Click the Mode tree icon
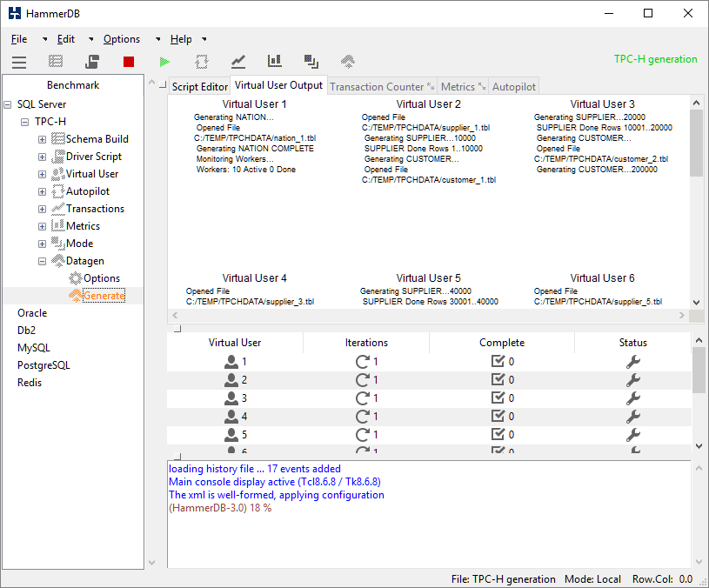Image resolution: width=709 pixels, height=588 pixels. point(58,244)
